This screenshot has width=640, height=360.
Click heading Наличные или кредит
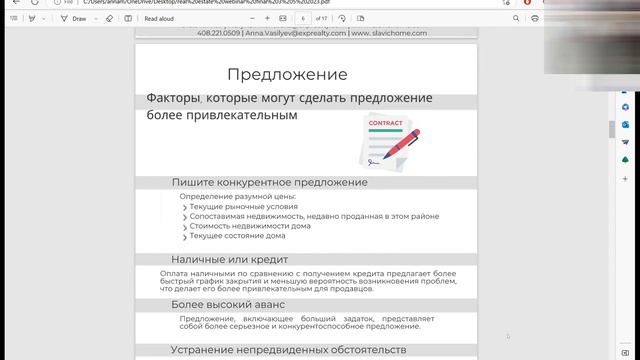point(229,260)
